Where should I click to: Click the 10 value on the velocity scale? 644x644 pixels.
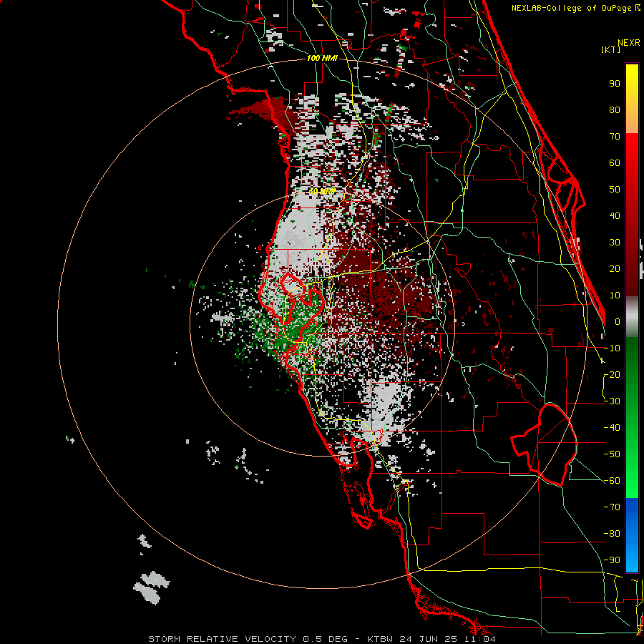click(x=615, y=296)
